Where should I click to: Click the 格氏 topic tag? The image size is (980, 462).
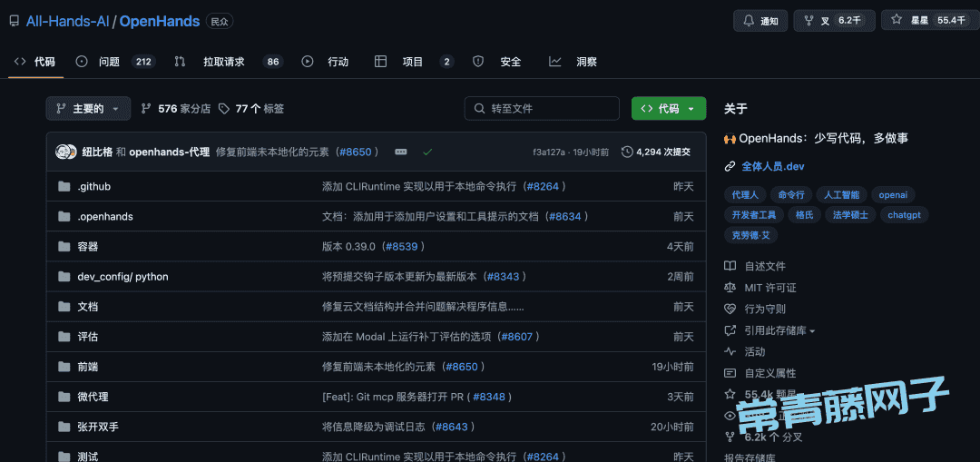click(x=804, y=215)
